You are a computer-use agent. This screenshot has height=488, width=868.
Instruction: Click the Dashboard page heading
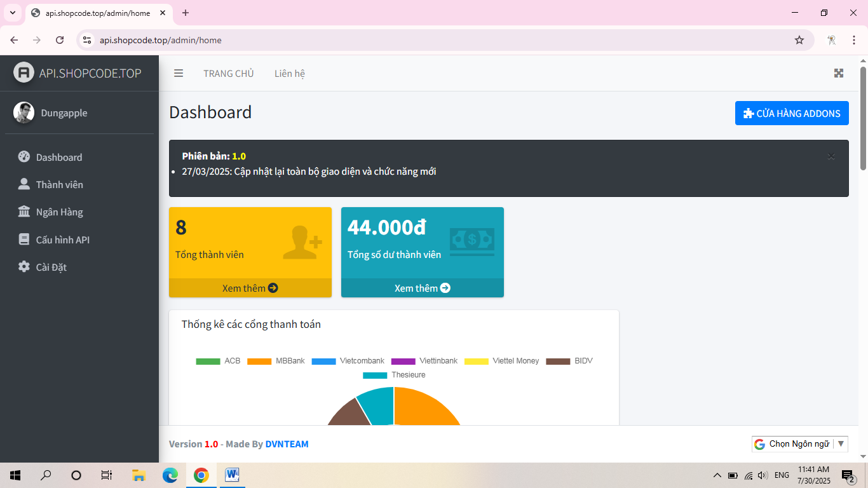click(x=210, y=112)
